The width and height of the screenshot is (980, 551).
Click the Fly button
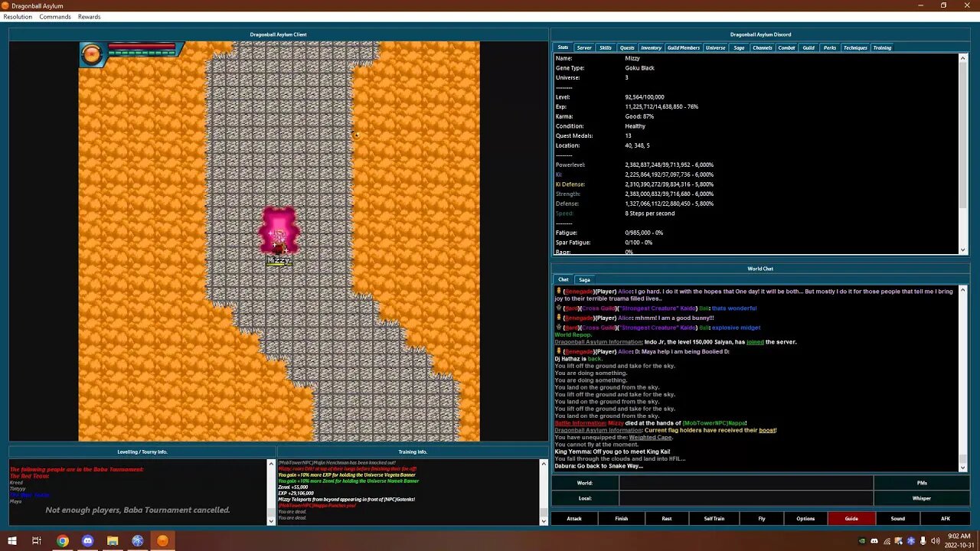[x=761, y=518]
